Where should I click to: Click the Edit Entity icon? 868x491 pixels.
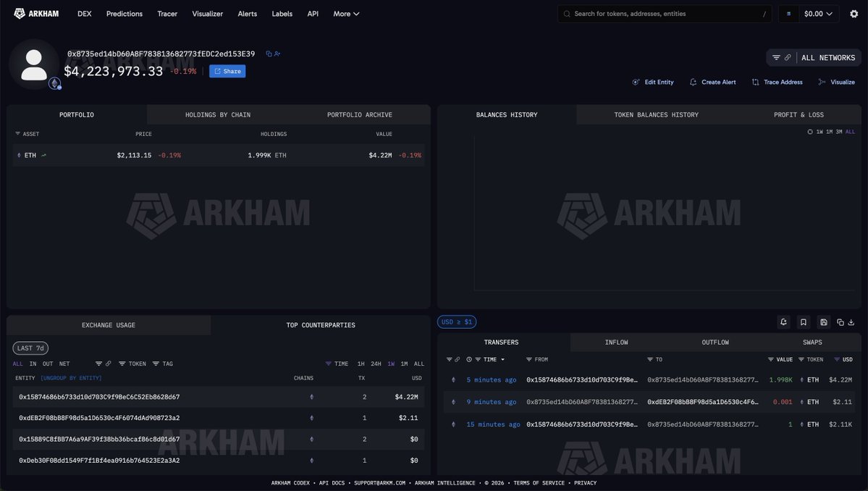[x=636, y=82]
